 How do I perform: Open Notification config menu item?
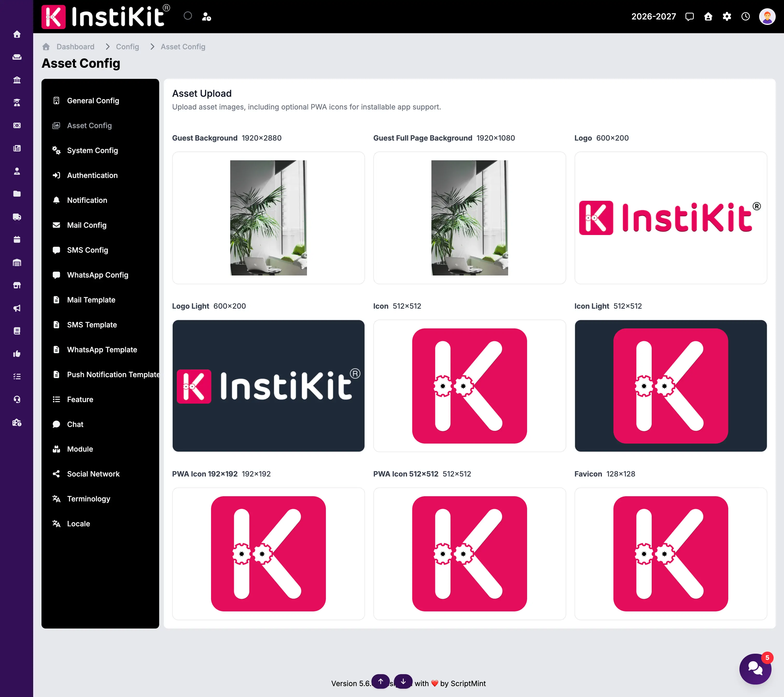tap(100, 200)
